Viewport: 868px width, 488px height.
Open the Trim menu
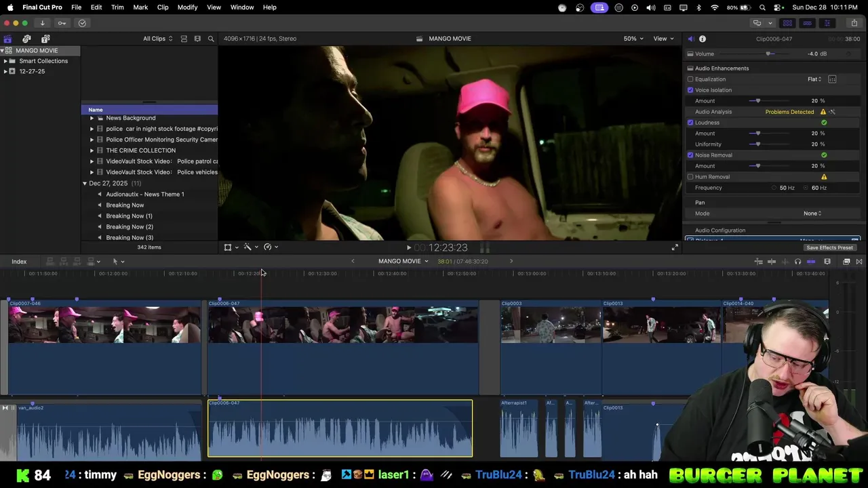[117, 7]
